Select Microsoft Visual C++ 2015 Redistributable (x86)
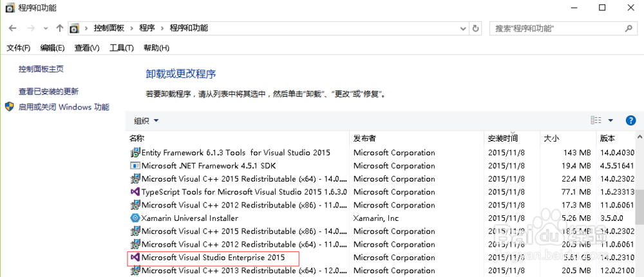Viewport: 644px width, 277px height. 244,231
